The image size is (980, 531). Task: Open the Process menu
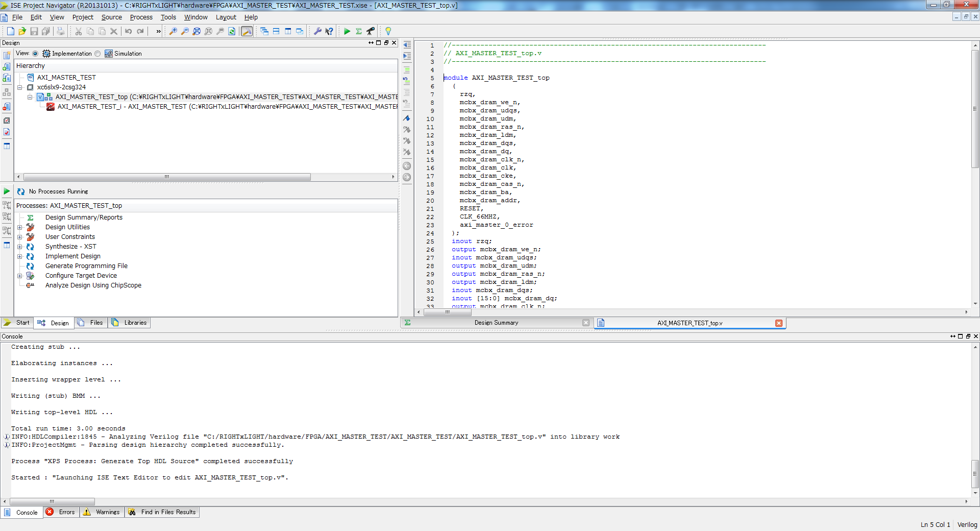click(x=141, y=17)
